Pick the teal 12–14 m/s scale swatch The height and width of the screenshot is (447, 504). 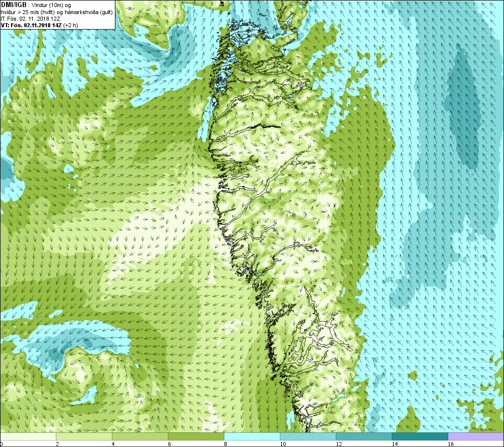coord(363,436)
